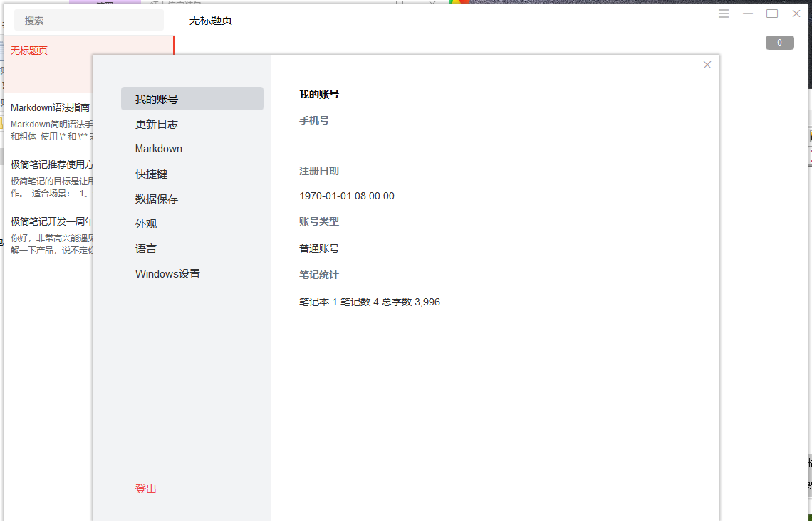Switch to the 语言 language settings
Image resolution: width=812 pixels, height=521 pixels.
coord(145,248)
